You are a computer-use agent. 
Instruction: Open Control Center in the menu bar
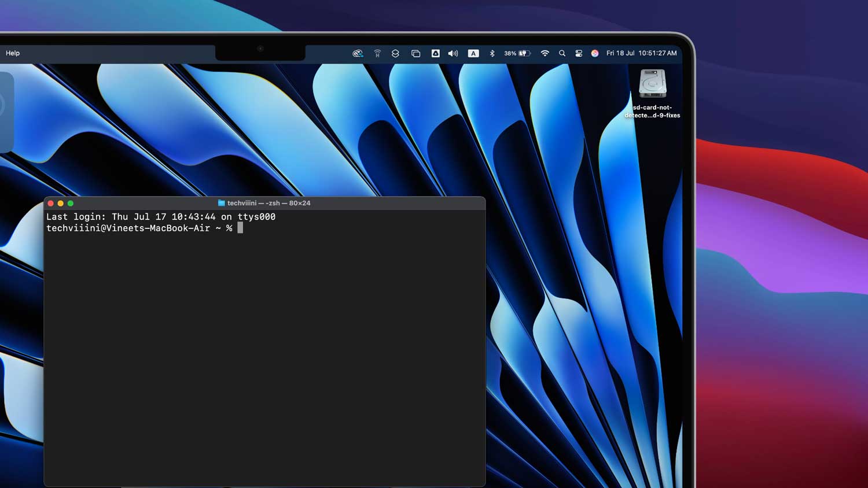pos(579,53)
